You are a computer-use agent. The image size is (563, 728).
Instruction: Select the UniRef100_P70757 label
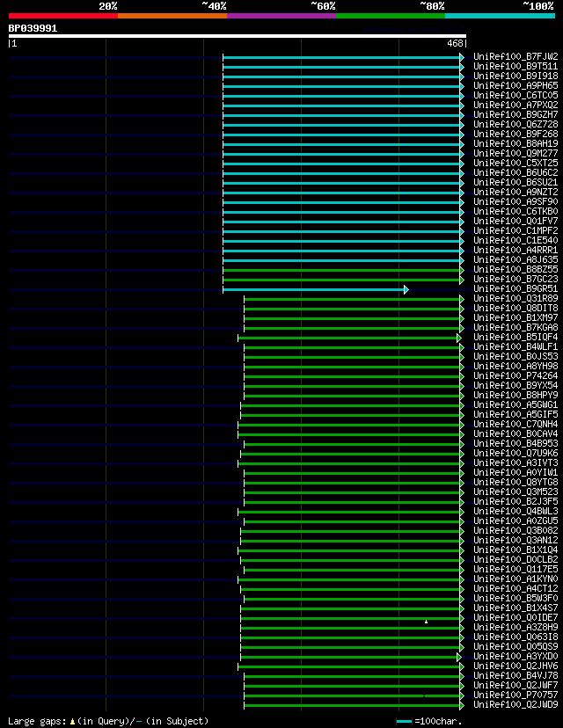pyautogui.click(x=515, y=695)
